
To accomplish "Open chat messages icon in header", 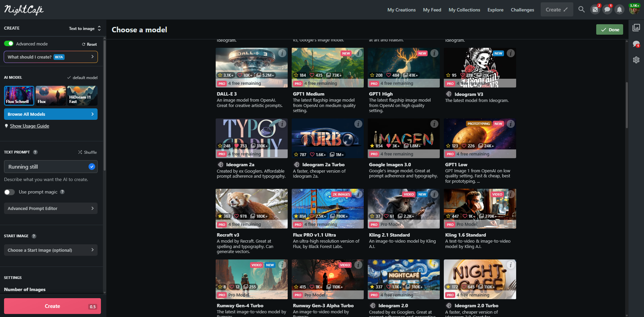I will coord(607,10).
